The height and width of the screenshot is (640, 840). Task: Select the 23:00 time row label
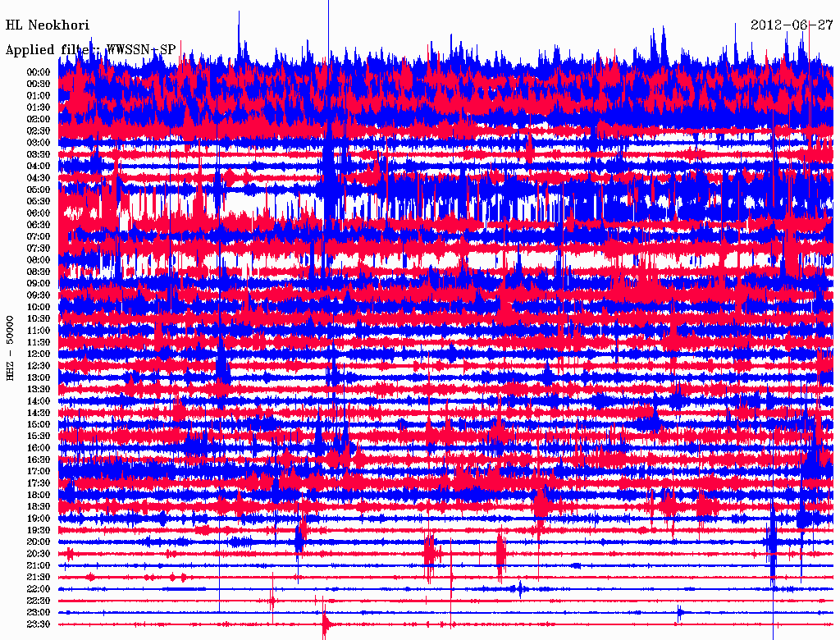pyautogui.click(x=39, y=613)
